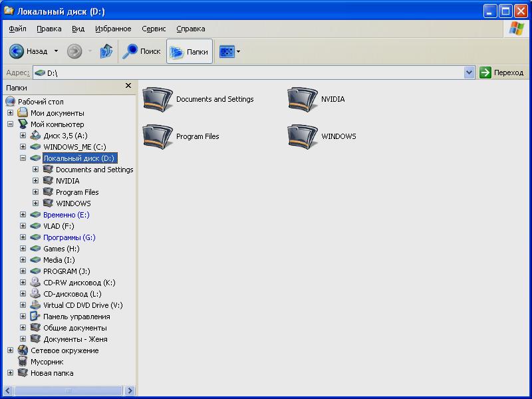Select Рабочий стол in the tree
Viewport: 532px width, 399px height.
tap(41, 102)
